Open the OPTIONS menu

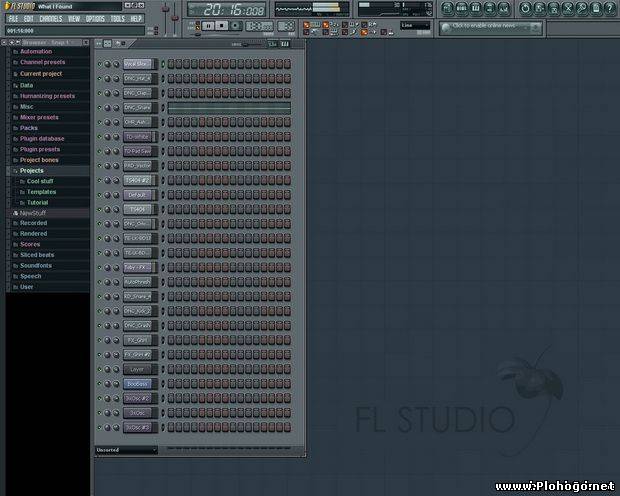[x=95, y=19]
